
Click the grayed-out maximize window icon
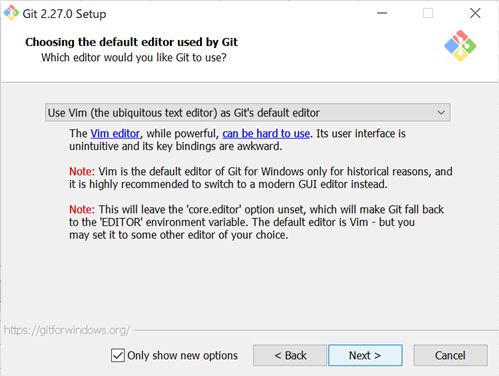(428, 13)
